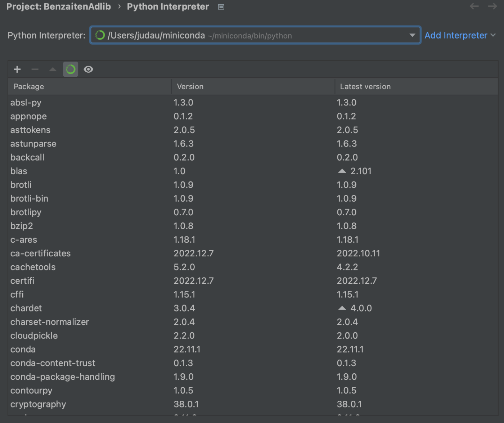Select the bzip2 package row
504x423 pixels.
pos(253,226)
